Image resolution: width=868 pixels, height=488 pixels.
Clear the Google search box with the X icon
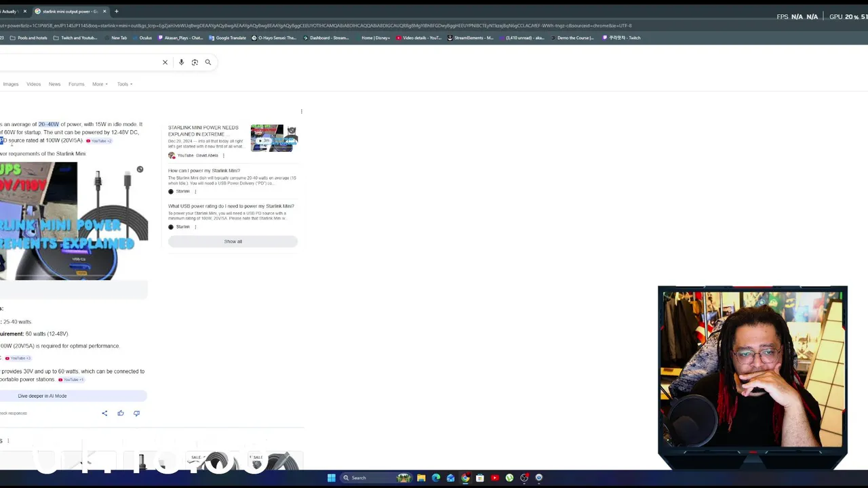coord(165,62)
